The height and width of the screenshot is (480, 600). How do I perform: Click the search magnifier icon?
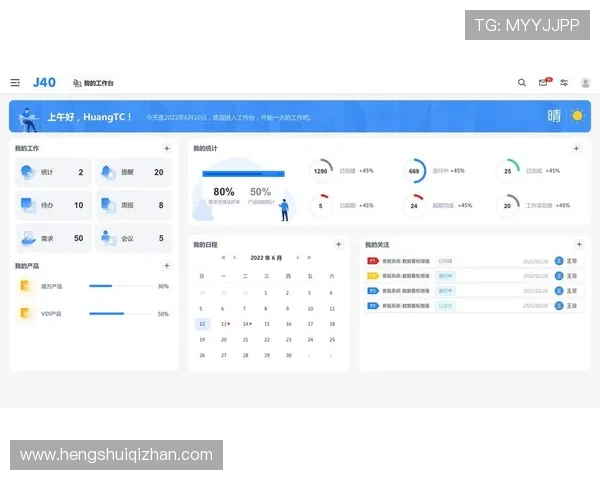(x=521, y=83)
